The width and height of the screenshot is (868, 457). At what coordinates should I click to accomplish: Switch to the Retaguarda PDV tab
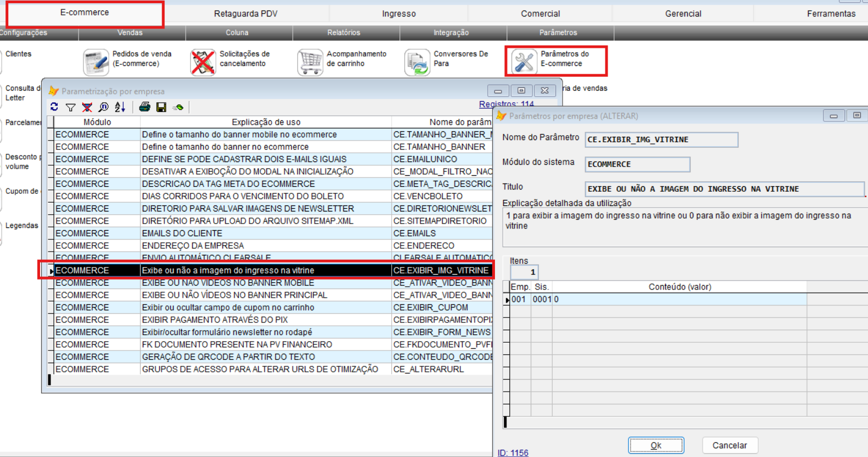(x=246, y=14)
